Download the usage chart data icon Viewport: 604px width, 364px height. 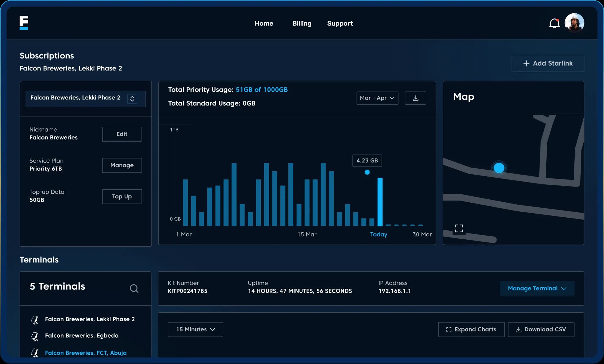tap(415, 98)
